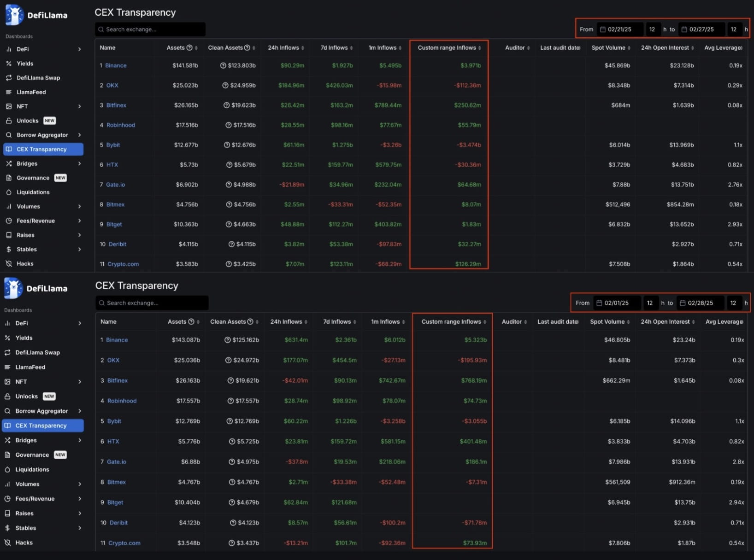Expand DeFi chevron in upper sidebar
Screen dimensions: 754x560
(79, 49)
